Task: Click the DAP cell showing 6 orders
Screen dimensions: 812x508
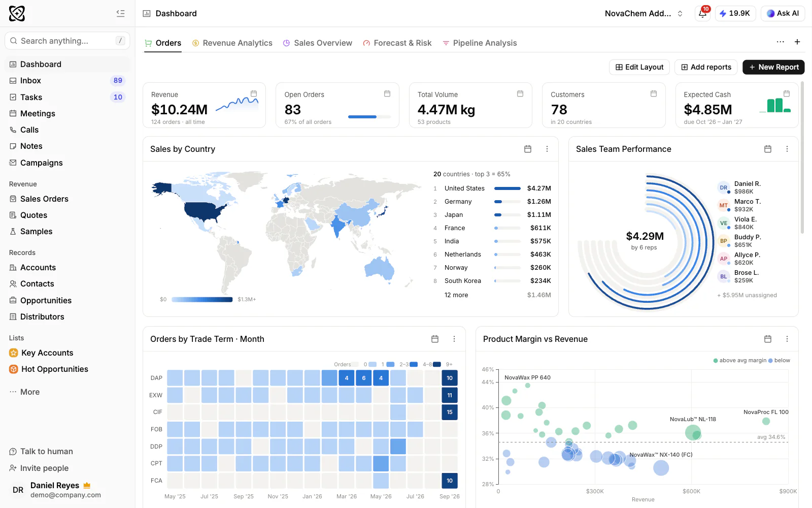Action: [364, 378]
